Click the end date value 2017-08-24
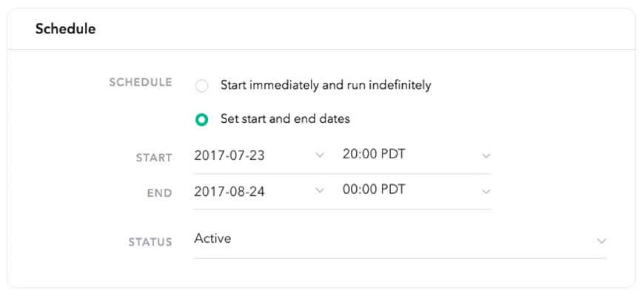This screenshot has height=296, width=644. 229,191
